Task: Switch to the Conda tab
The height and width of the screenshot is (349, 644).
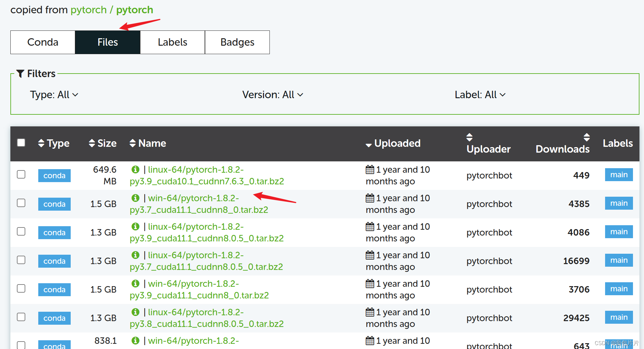Action: point(43,42)
